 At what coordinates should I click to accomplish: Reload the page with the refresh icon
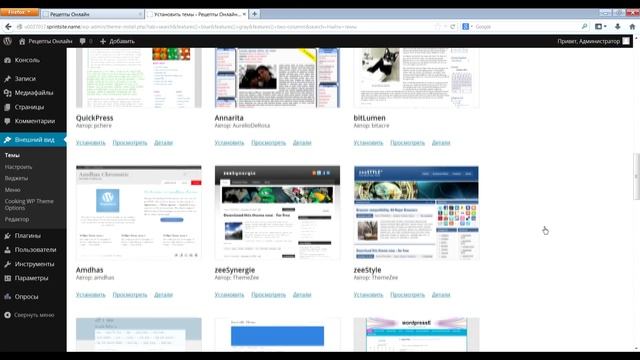(452, 27)
